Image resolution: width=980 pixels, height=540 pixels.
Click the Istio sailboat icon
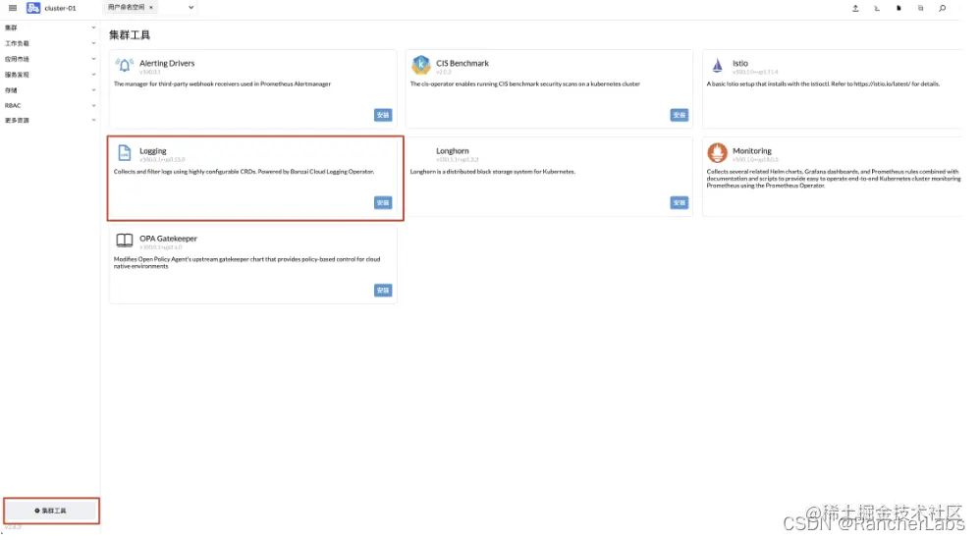(x=718, y=65)
